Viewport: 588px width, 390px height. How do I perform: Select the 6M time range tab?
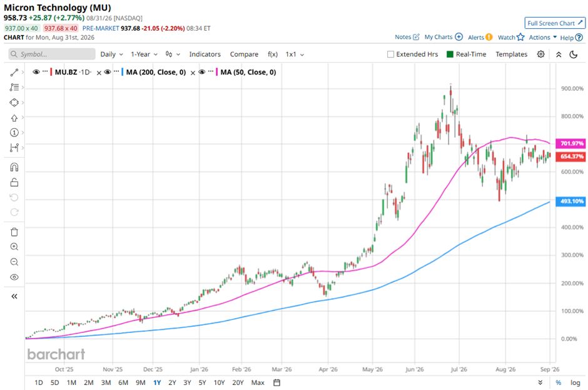click(x=123, y=382)
